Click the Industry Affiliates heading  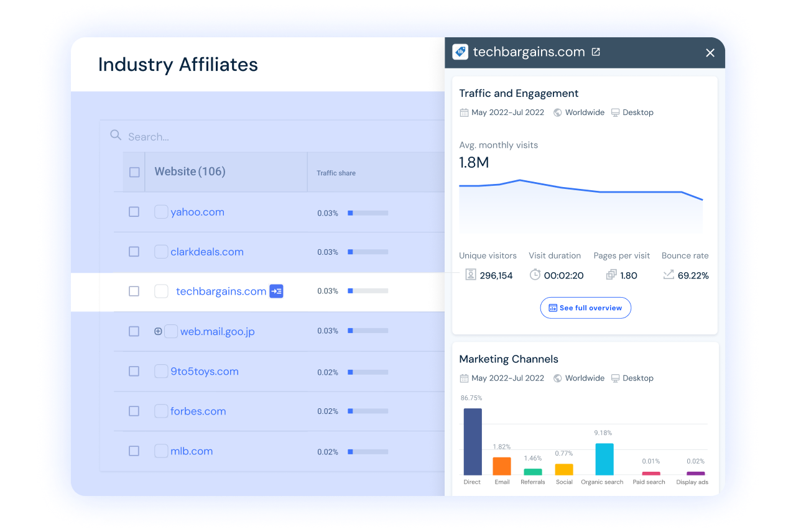(x=178, y=65)
